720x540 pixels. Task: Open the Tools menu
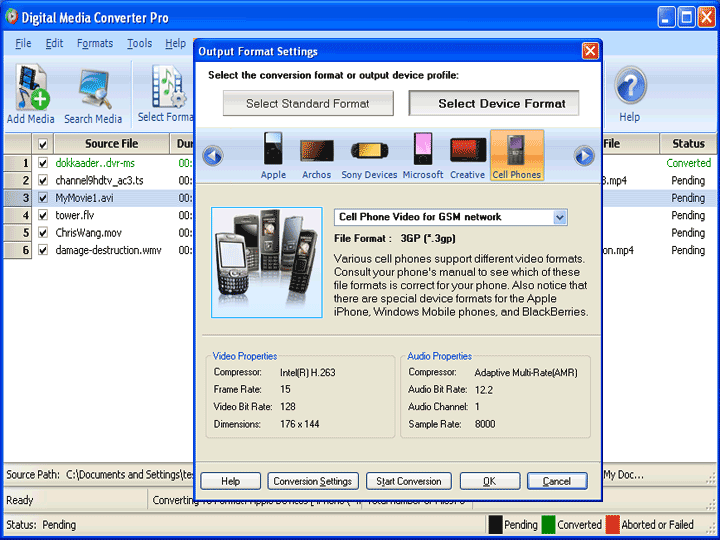140,44
